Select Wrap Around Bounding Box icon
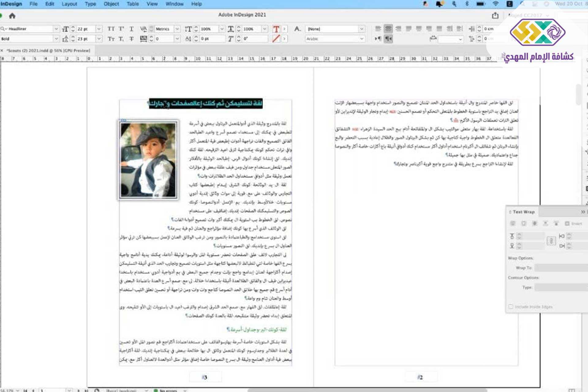The height and width of the screenshot is (392, 588). [x=524, y=224]
